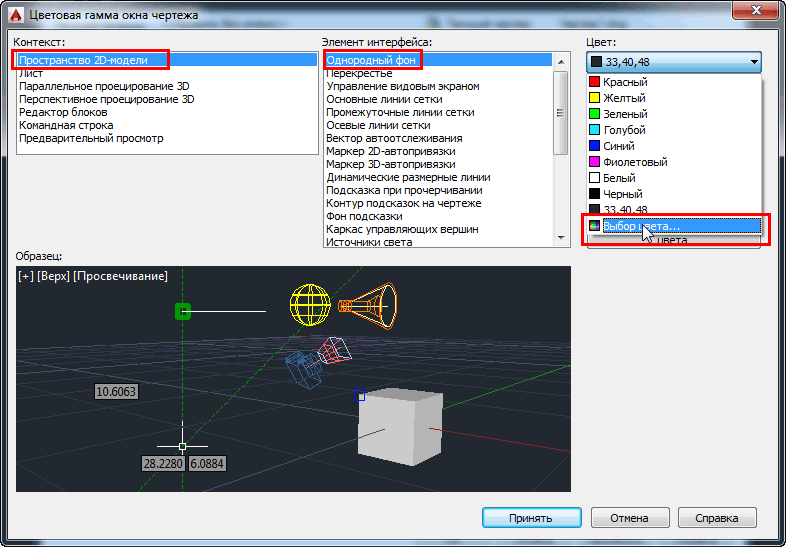This screenshot has width=786, height=547.
Task: Click the '[+]' viewport control in preview
Action: (26, 276)
